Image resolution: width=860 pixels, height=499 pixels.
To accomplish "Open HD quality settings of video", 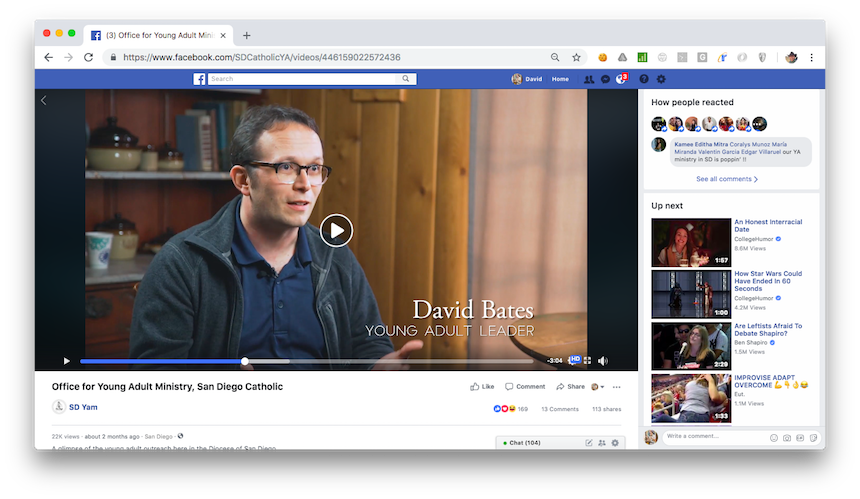I will (574, 360).
